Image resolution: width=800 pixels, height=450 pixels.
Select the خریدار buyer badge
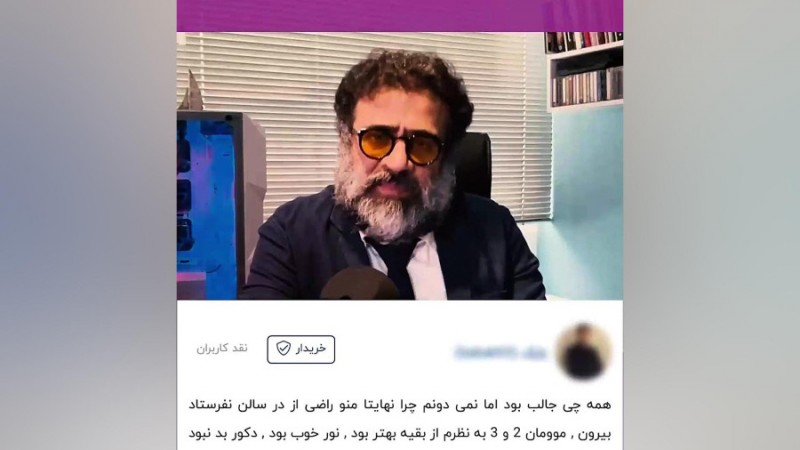tap(301, 349)
